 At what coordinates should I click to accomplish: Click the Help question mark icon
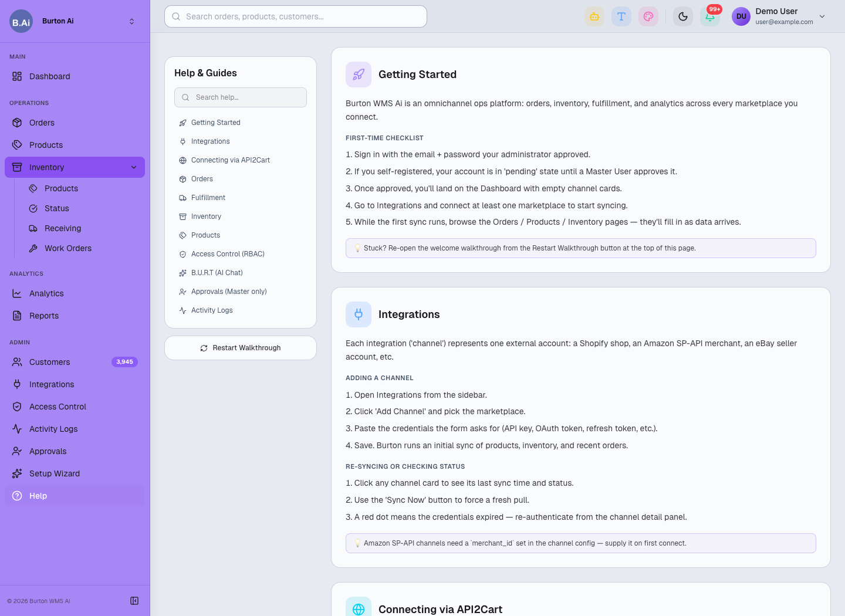coord(17,496)
